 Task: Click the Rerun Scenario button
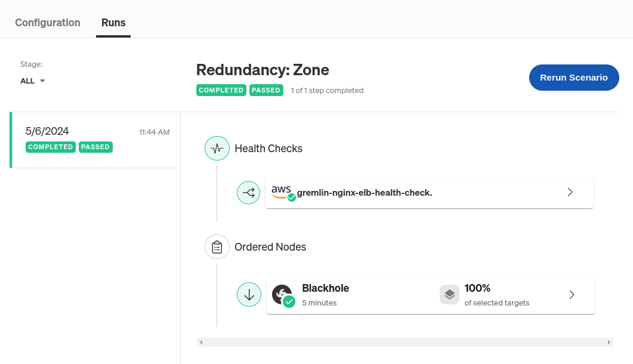(x=574, y=78)
